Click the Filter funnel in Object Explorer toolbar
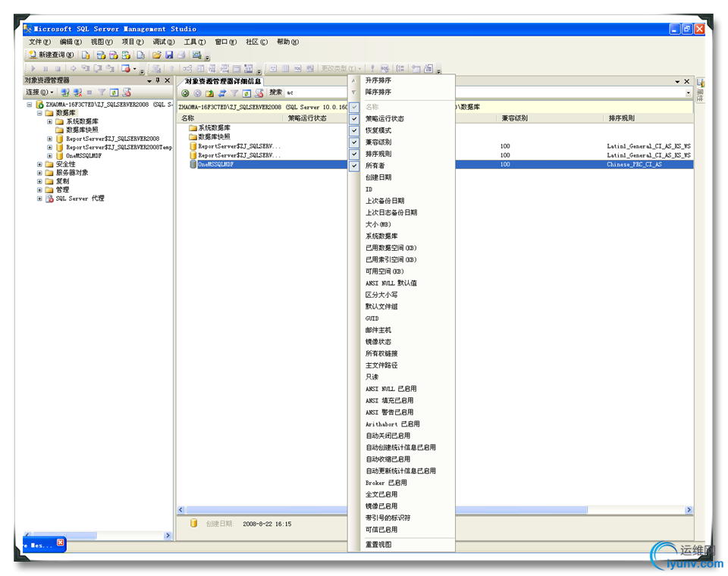 pyautogui.click(x=102, y=92)
